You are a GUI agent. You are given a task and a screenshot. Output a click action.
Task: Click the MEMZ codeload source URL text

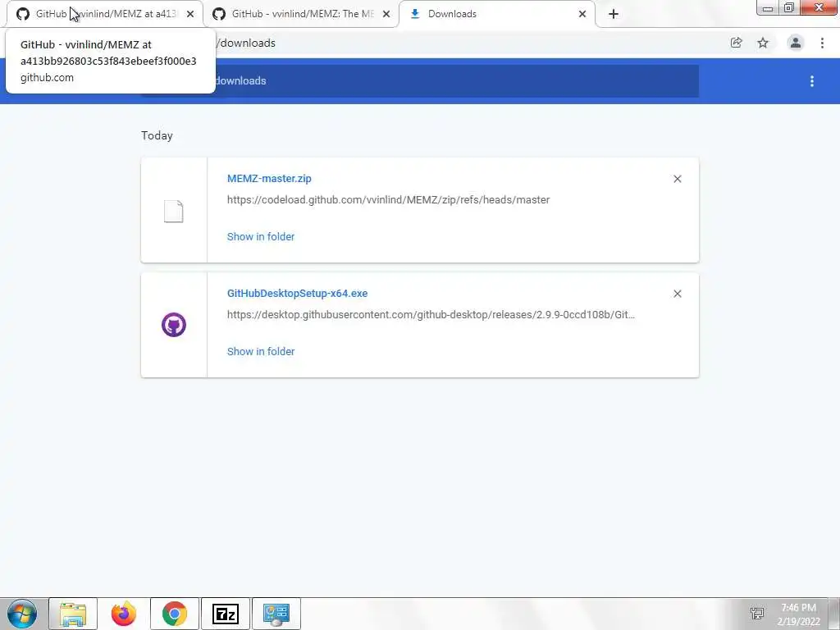(x=388, y=200)
